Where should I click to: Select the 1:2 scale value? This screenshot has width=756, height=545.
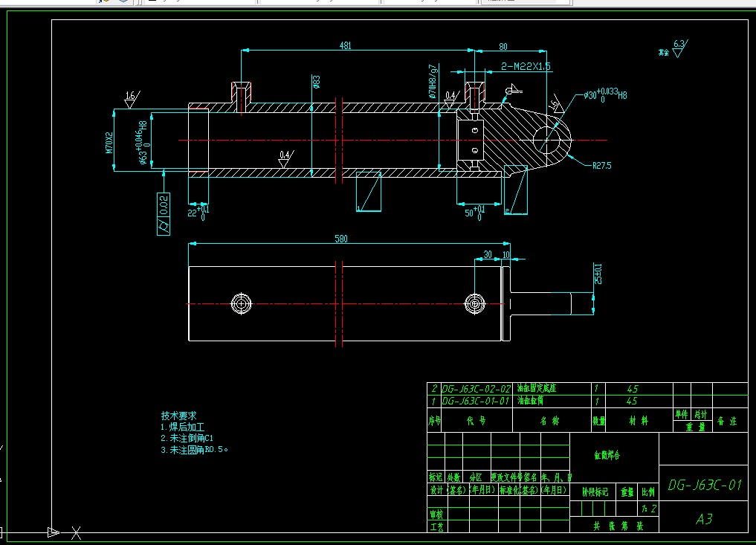[x=648, y=509]
